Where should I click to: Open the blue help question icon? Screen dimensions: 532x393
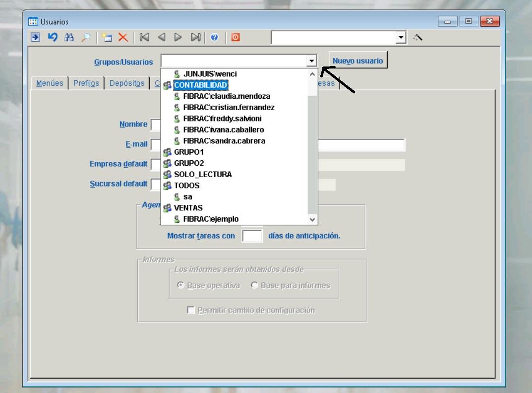pos(214,38)
